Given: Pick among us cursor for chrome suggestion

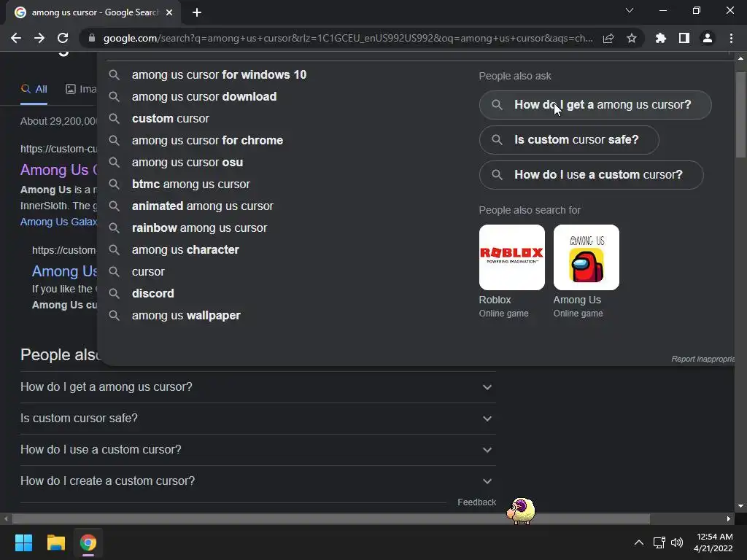Looking at the screenshot, I should [207, 141].
